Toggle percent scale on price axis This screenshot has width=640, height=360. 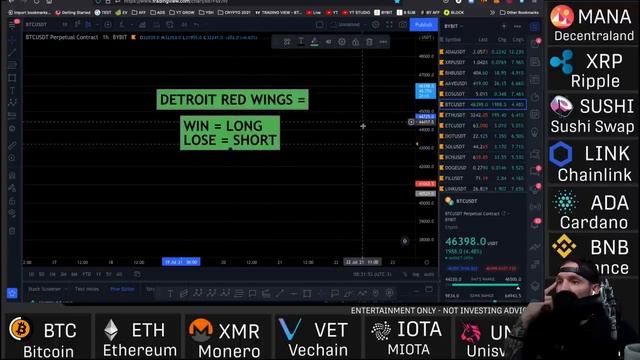point(405,274)
